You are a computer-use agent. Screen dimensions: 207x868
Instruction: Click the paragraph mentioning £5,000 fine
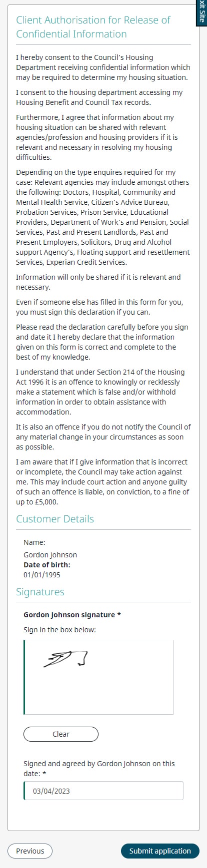[x=102, y=482]
